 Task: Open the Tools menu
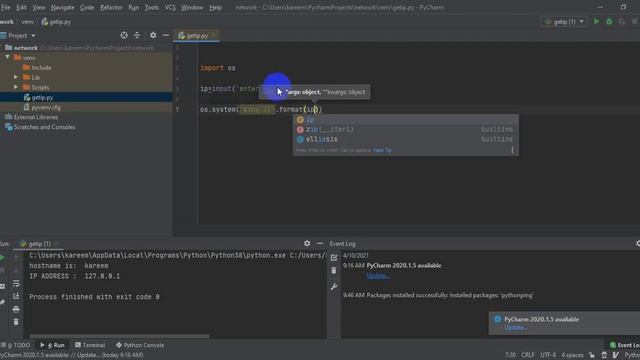click(151, 7)
